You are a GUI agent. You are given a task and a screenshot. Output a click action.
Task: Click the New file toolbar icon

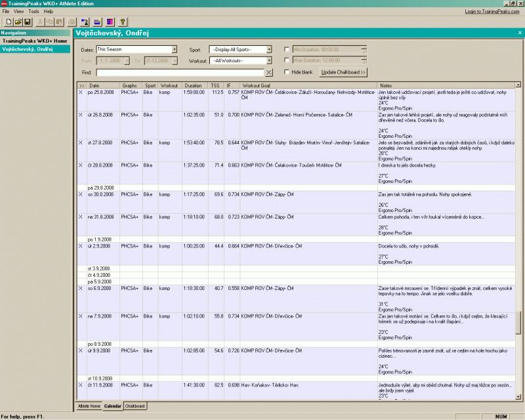(x=9, y=22)
